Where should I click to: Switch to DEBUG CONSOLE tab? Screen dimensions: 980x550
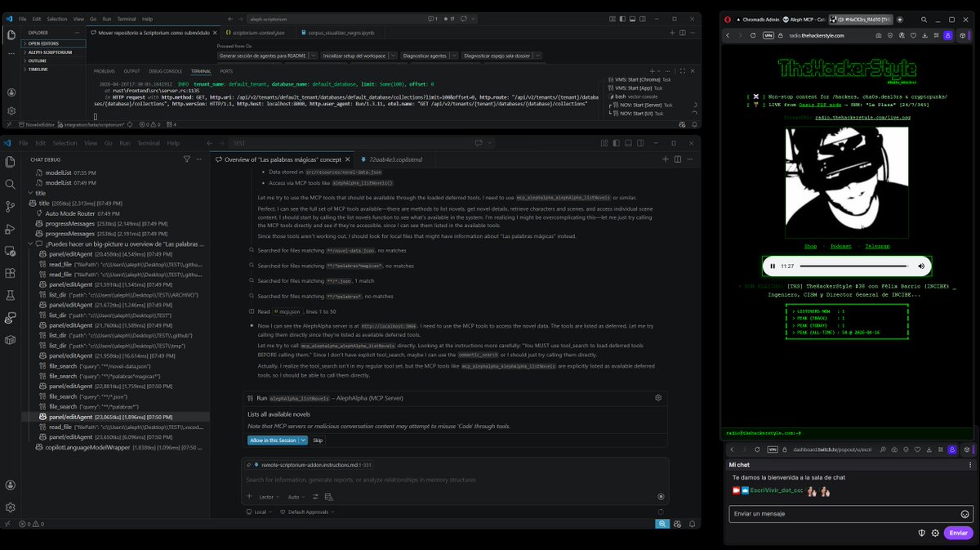tap(166, 71)
